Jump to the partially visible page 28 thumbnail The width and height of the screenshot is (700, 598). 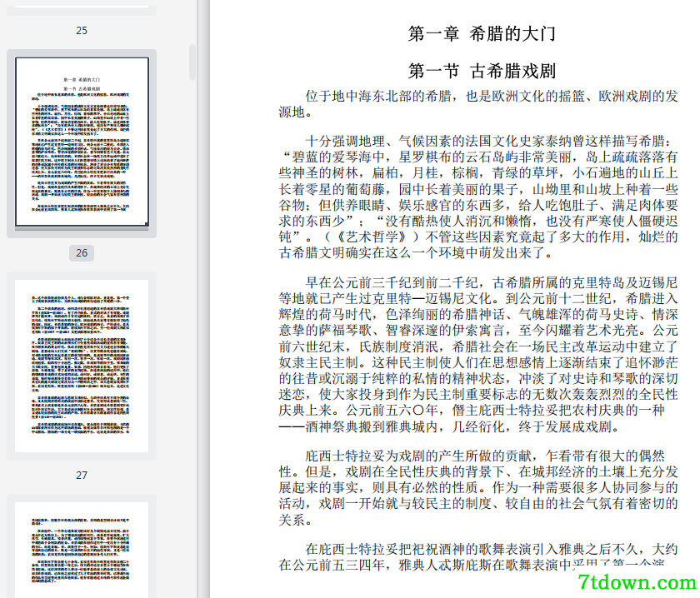pos(82,550)
